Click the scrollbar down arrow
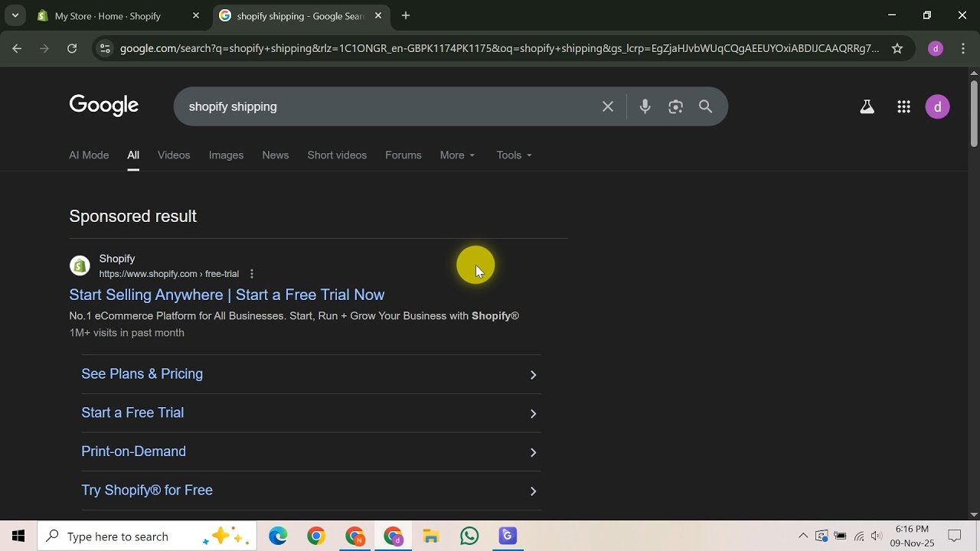Image resolution: width=980 pixels, height=551 pixels. click(974, 515)
